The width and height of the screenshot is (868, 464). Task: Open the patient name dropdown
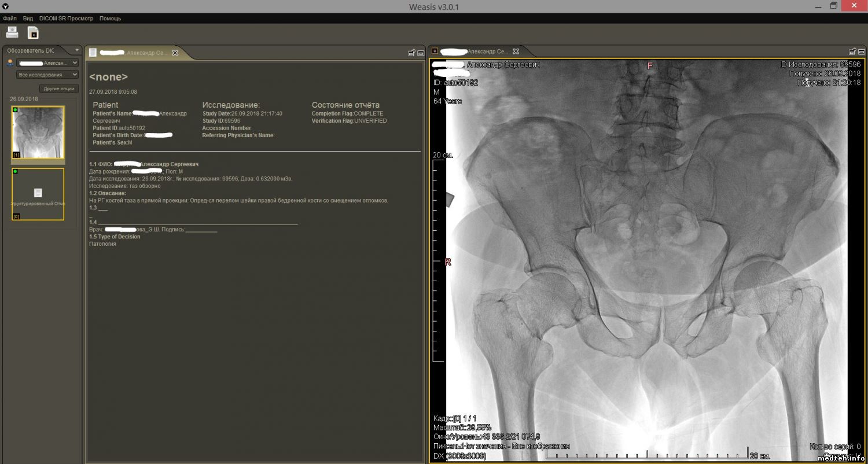(x=47, y=62)
